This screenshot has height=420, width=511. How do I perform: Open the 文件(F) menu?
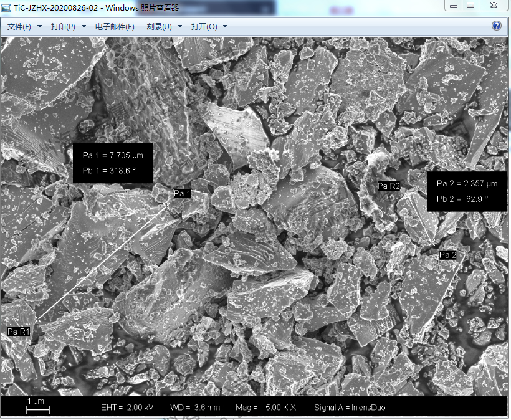click(19, 27)
